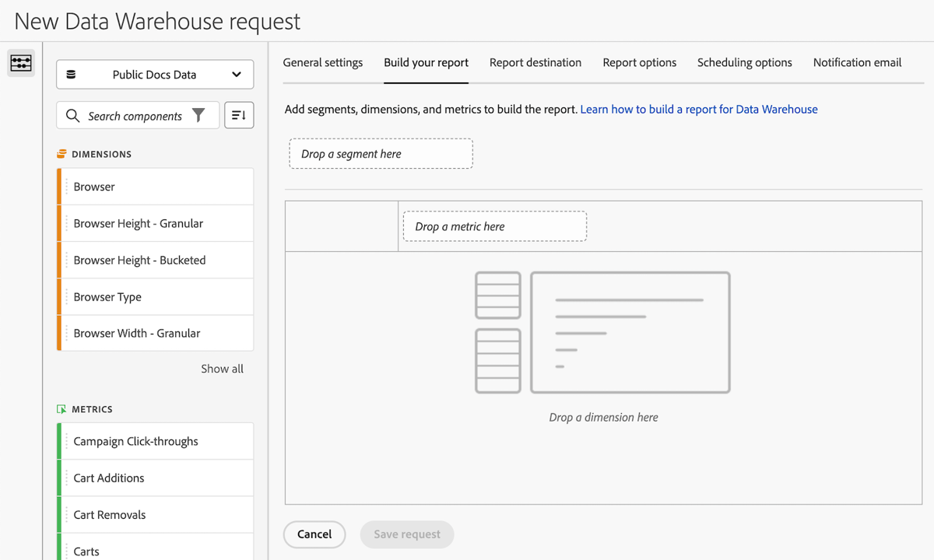The height and width of the screenshot is (560, 934).
Task: Click the green Metrics section icon
Action: 61,408
